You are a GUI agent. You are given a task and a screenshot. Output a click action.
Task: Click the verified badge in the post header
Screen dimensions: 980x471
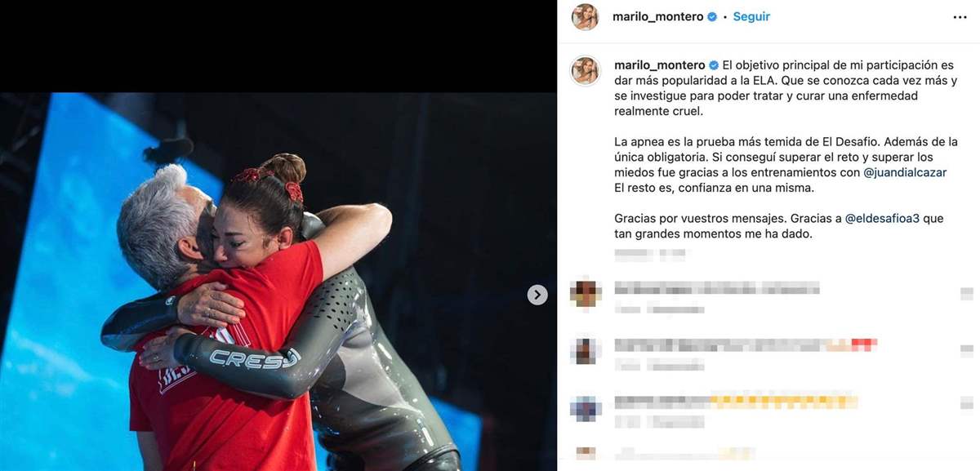coord(712,17)
